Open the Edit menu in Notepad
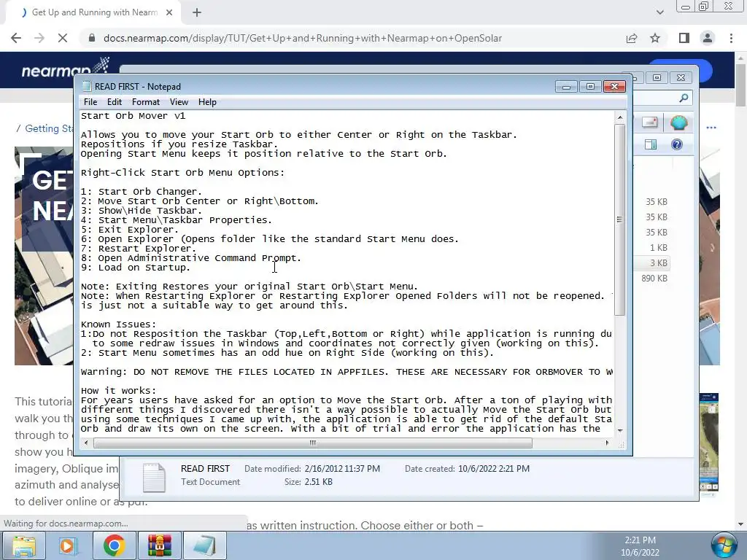The width and height of the screenshot is (747, 560). click(115, 102)
